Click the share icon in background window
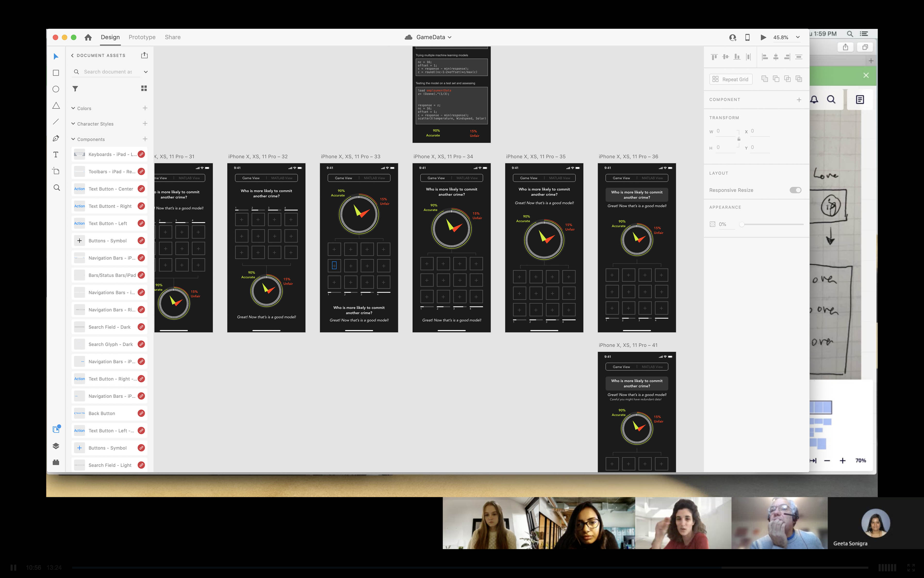Image resolution: width=924 pixels, height=578 pixels. 845,47
